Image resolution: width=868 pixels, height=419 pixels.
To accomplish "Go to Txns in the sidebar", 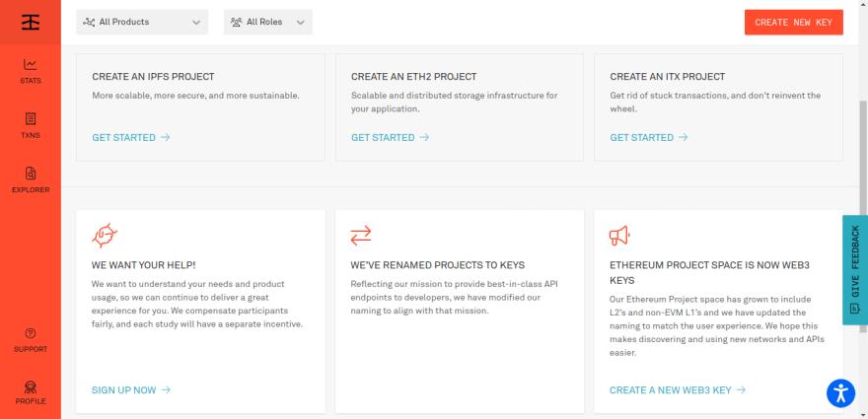I will pos(31,125).
